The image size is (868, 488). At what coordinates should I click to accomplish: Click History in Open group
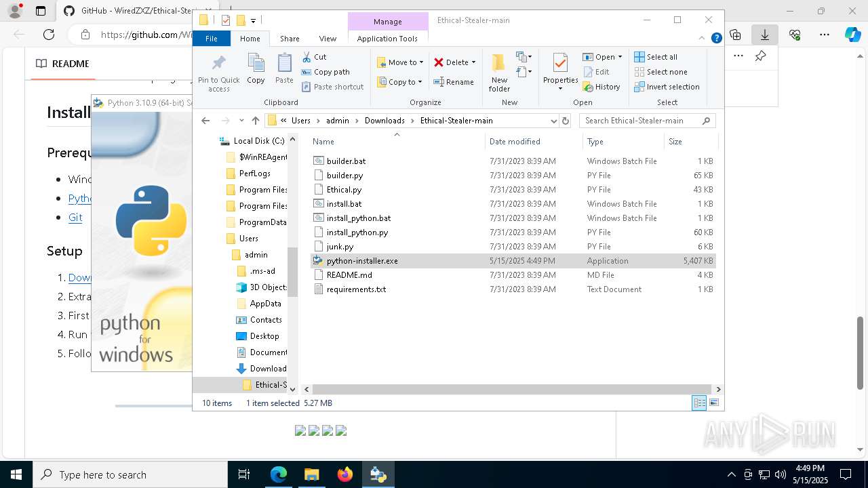point(601,87)
